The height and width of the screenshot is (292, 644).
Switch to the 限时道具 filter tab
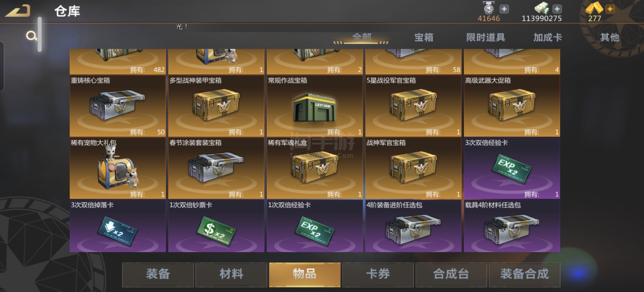(x=486, y=37)
